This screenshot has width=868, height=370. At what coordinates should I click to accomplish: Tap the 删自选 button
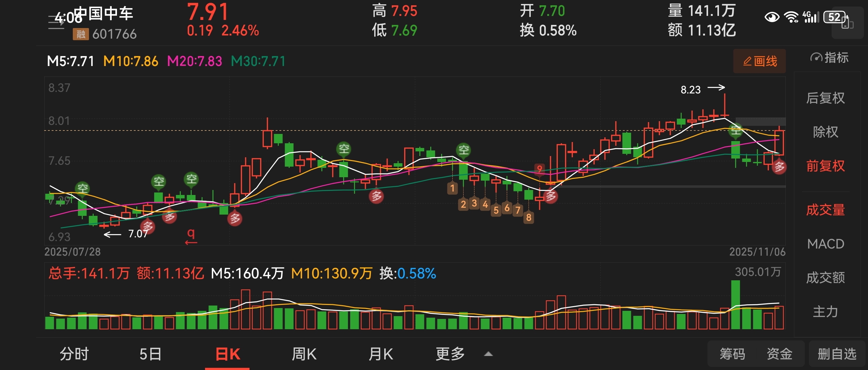(x=837, y=354)
